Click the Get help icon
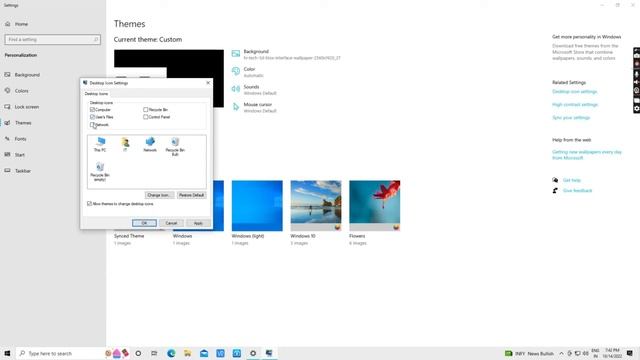This screenshot has width=640, height=360. (x=555, y=180)
